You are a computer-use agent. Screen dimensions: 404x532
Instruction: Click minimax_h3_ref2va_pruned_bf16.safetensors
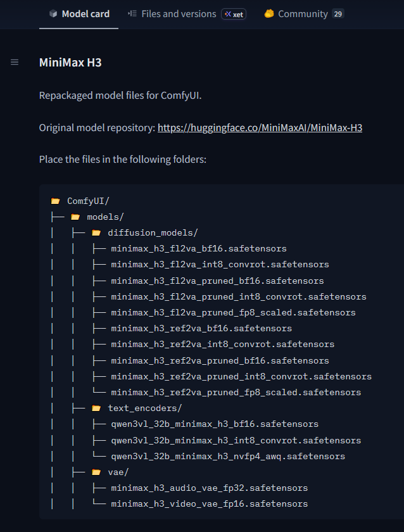220,360
